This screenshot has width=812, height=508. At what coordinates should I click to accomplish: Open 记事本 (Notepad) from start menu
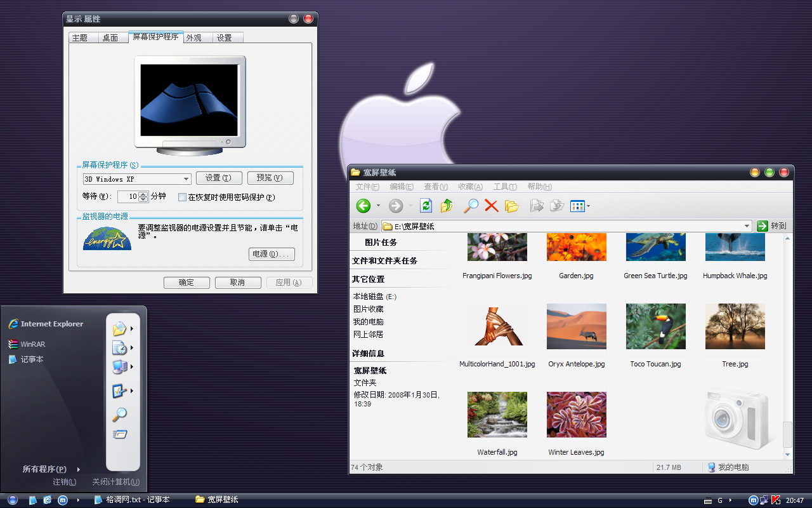(26, 359)
